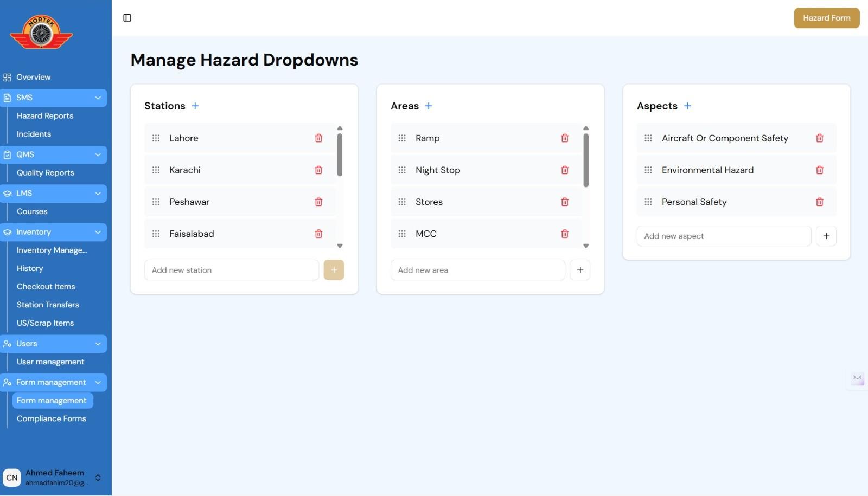Click add button next to area input
Image resolution: width=868 pixels, height=496 pixels.
click(580, 270)
